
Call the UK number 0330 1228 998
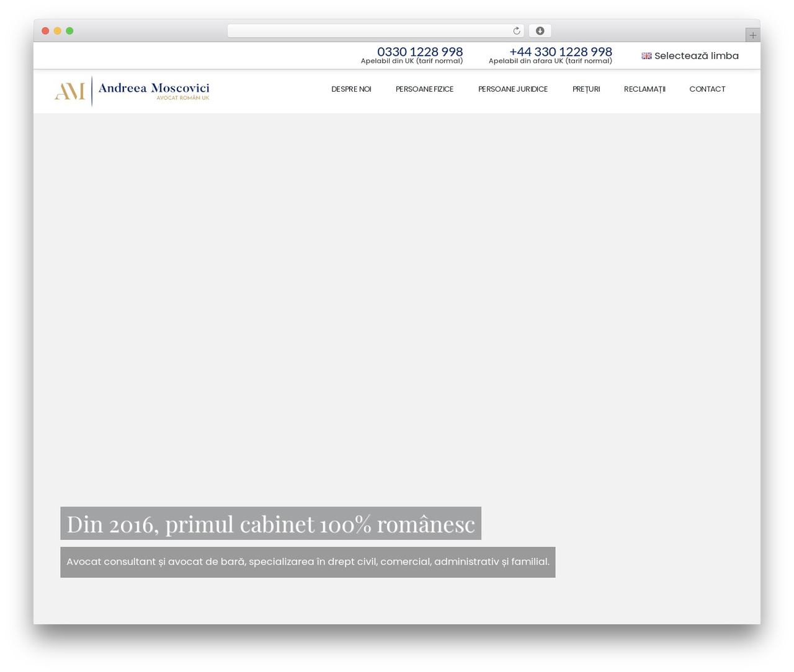coord(420,51)
